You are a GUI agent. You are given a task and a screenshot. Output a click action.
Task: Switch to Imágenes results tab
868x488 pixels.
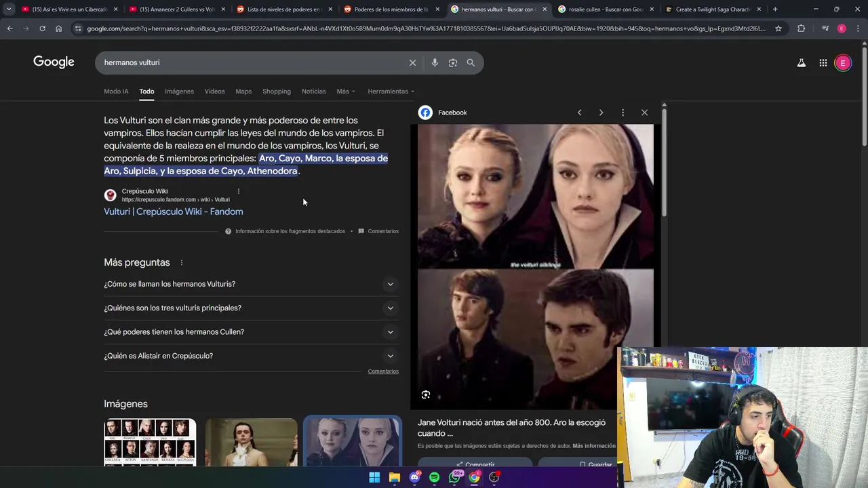tap(179, 91)
